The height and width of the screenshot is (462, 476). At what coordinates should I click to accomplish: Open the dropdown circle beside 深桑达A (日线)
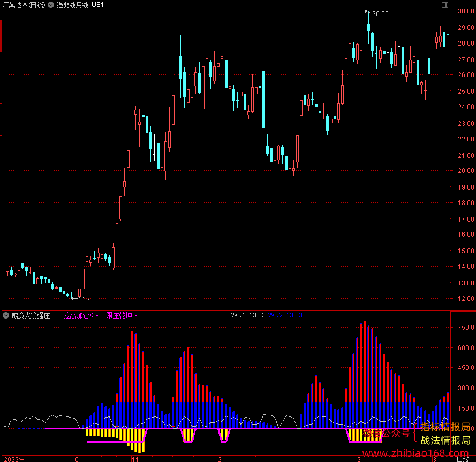pyautogui.click(x=51, y=5)
